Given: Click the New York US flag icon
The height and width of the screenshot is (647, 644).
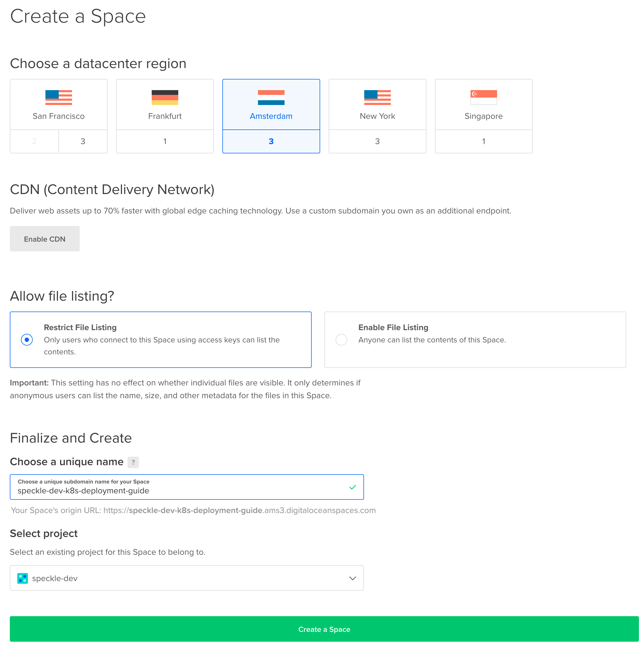Looking at the screenshot, I should pos(377,98).
